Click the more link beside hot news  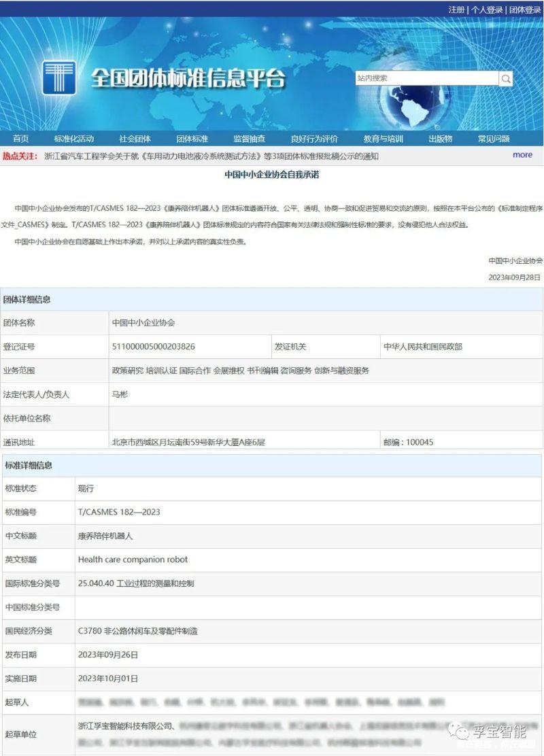522,155
